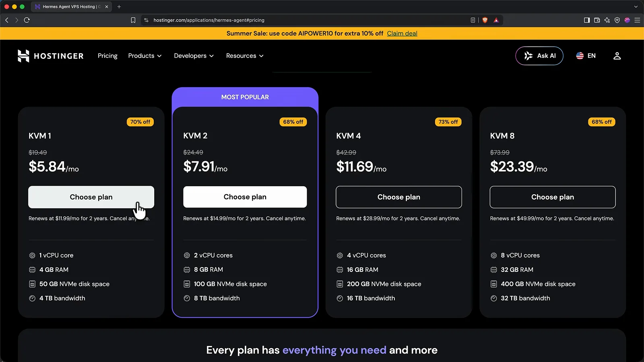Image resolution: width=644 pixels, height=362 pixels.
Task: Go forward with the browser forward arrow
Action: pos(17,20)
